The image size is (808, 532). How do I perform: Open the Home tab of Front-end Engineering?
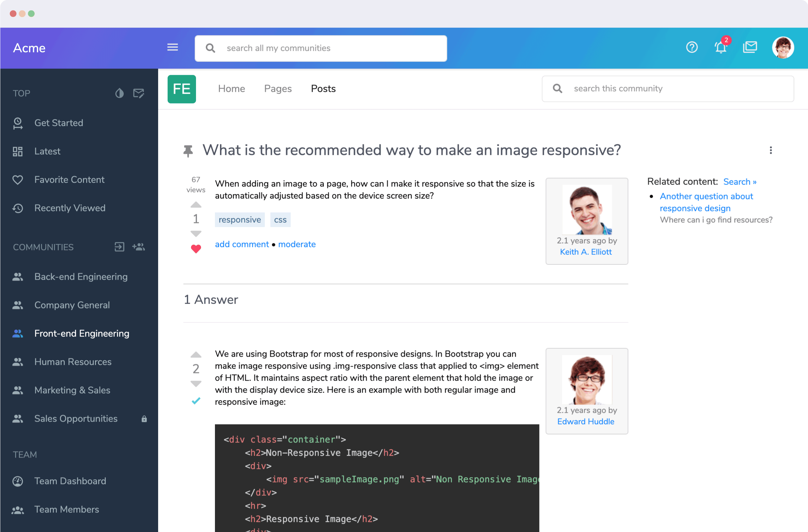click(231, 89)
